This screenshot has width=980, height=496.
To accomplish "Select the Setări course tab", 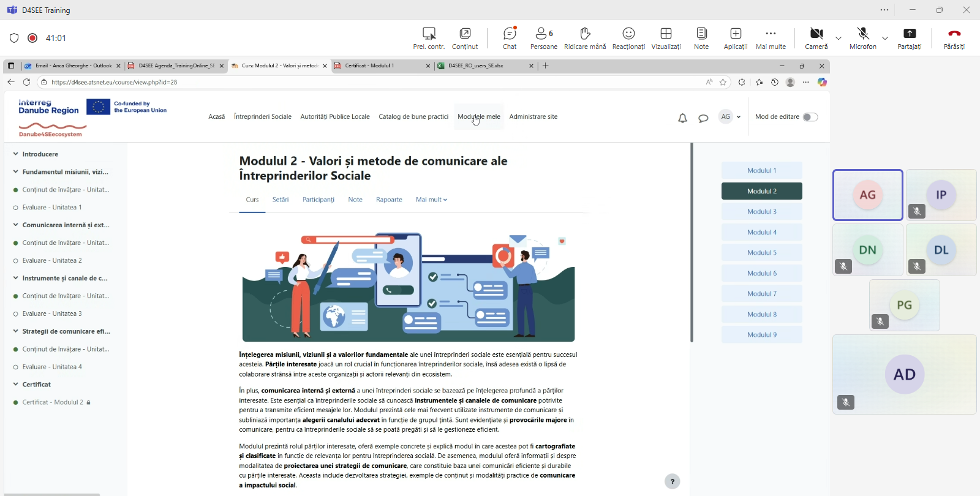I will click(x=281, y=200).
